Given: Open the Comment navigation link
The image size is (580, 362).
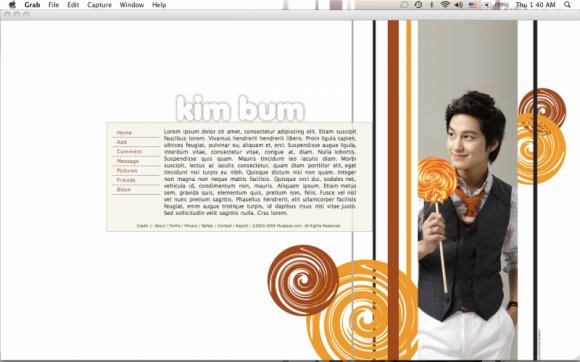Looking at the screenshot, I should click(129, 152).
